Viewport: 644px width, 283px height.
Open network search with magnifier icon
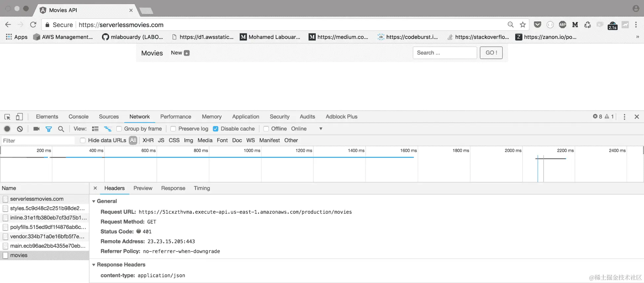61,129
